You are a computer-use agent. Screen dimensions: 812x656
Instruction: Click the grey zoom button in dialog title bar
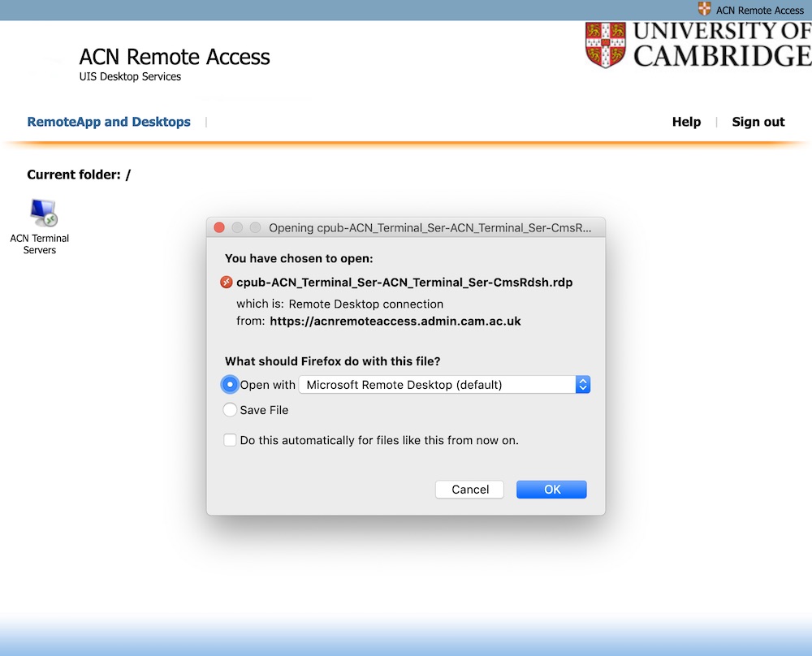[255, 228]
